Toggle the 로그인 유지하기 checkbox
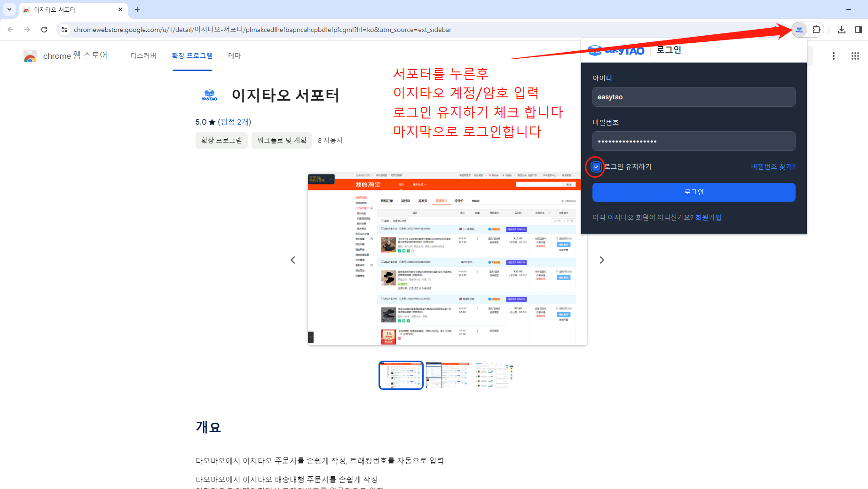Screen dimensions: 868x489 596,167
